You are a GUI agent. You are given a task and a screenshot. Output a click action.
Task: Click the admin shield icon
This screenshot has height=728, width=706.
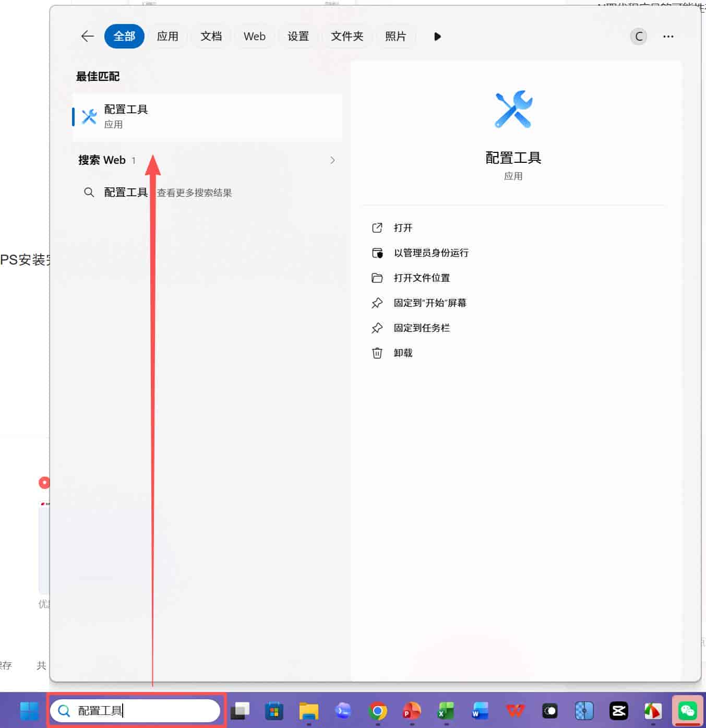377,253
